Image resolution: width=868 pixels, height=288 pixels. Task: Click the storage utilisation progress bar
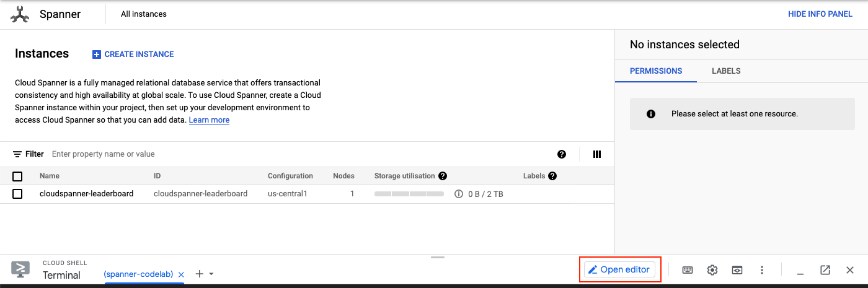409,194
